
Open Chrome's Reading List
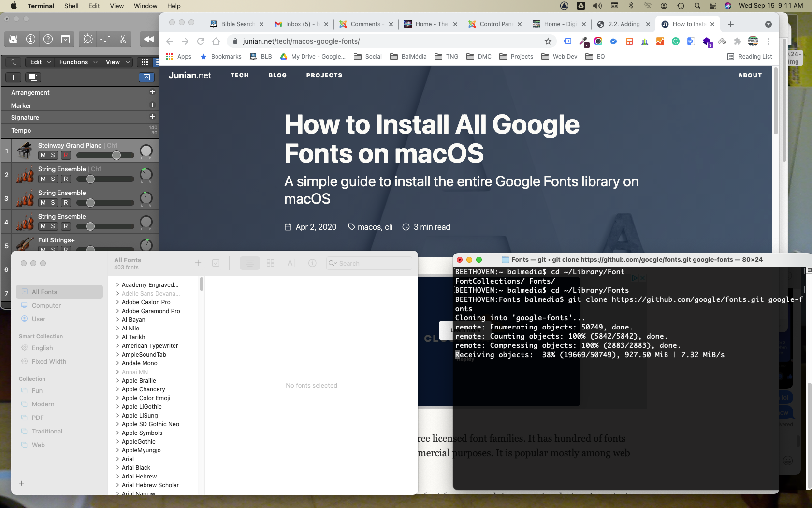(750, 56)
